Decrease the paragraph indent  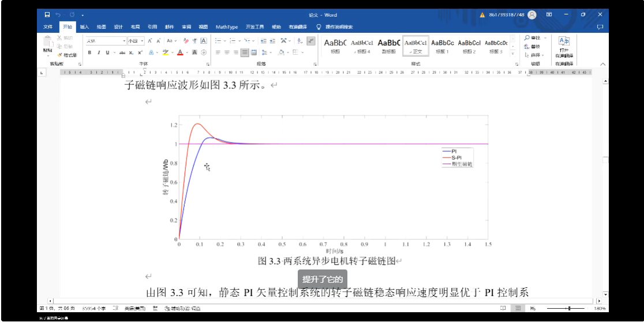263,41
